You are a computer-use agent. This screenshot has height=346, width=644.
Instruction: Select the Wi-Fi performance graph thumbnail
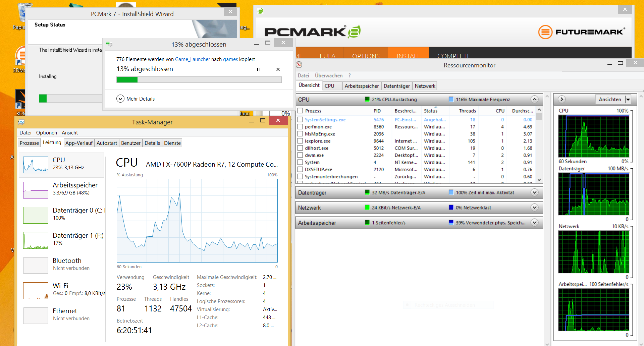click(36, 291)
